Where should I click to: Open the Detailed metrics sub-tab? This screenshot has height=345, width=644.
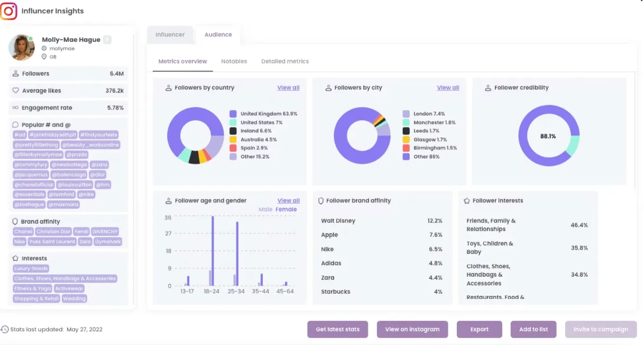click(285, 61)
